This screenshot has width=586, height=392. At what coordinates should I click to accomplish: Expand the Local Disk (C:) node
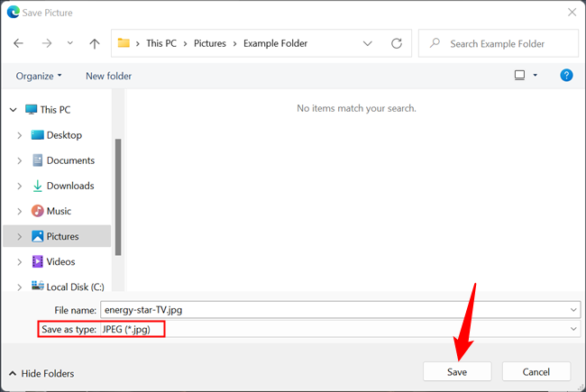pos(20,287)
